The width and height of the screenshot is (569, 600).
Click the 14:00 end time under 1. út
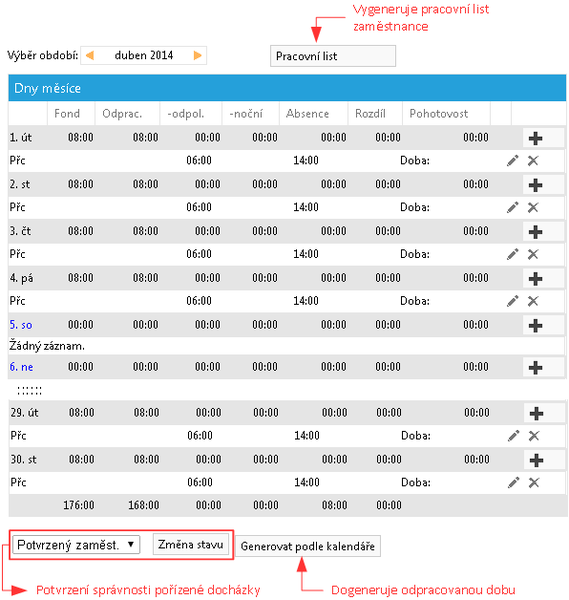pos(306,160)
